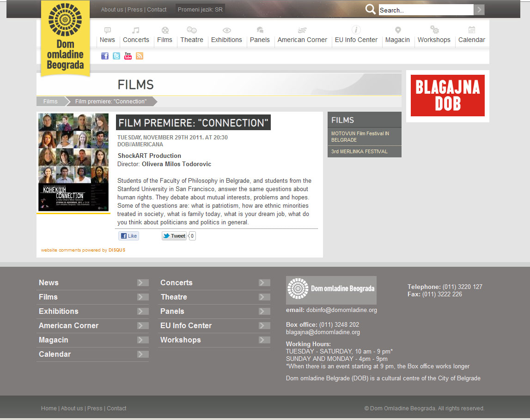This screenshot has width=530, height=420.
Task: Click the Facebook Like button
Action: [x=128, y=236]
